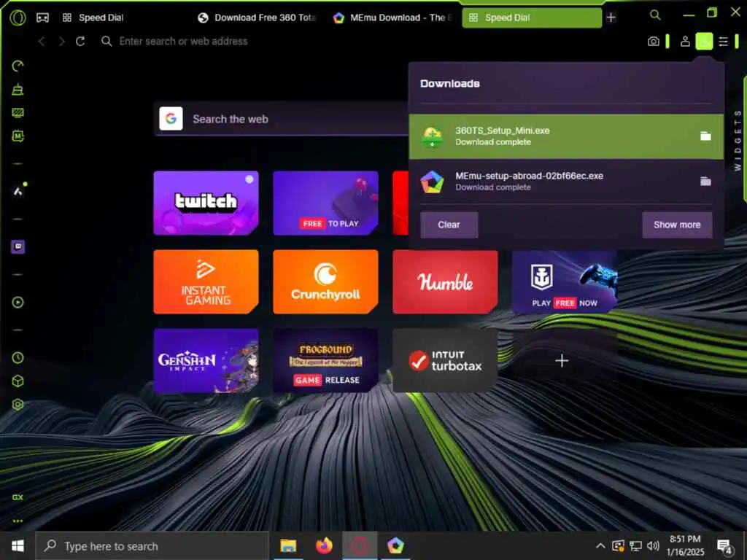Open GX Control speedometer icon in sidebar
The height and width of the screenshot is (560, 747).
tap(18, 66)
